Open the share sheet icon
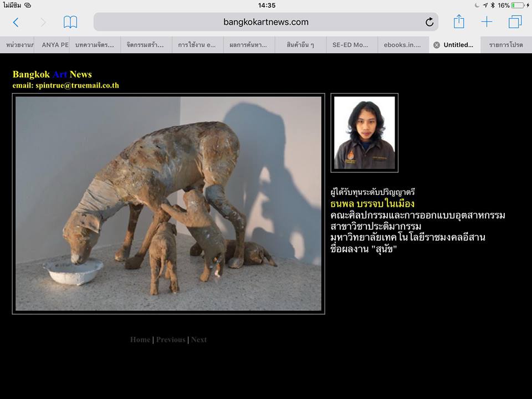 click(459, 22)
